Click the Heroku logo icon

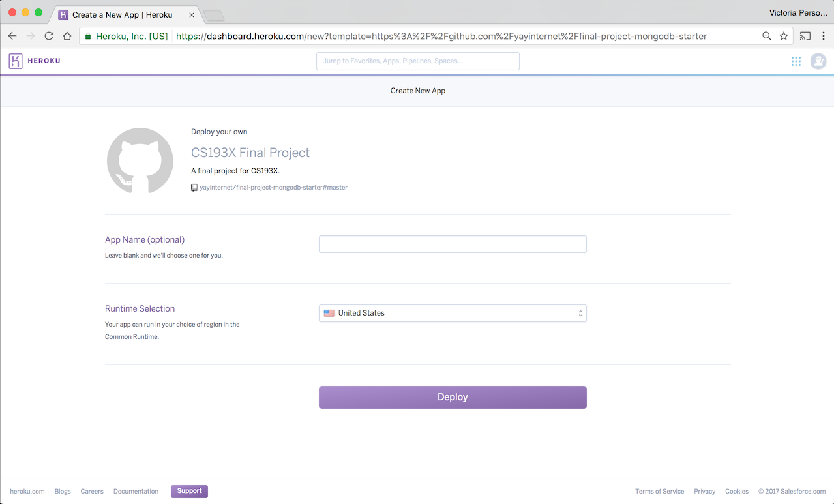(16, 61)
